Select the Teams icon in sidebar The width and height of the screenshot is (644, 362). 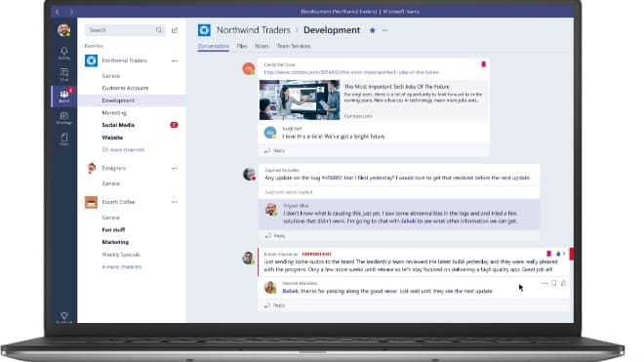pyautogui.click(x=64, y=97)
